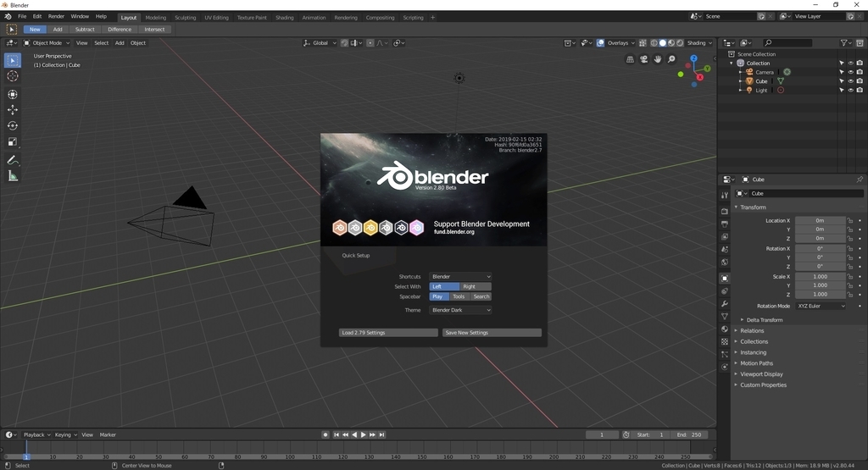This screenshot has height=470, width=868.
Task: Disable Light rendering via camera icon
Action: pyautogui.click(x=860, y=90)
